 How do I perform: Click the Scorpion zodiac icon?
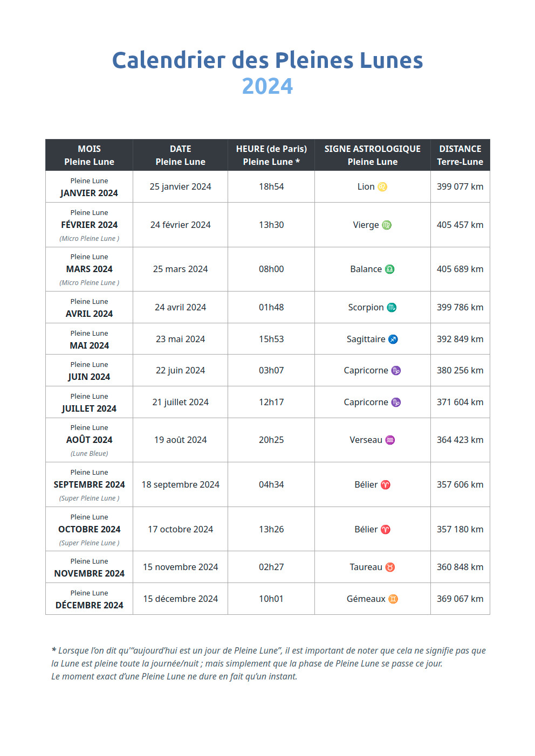[x=392, y=308]
